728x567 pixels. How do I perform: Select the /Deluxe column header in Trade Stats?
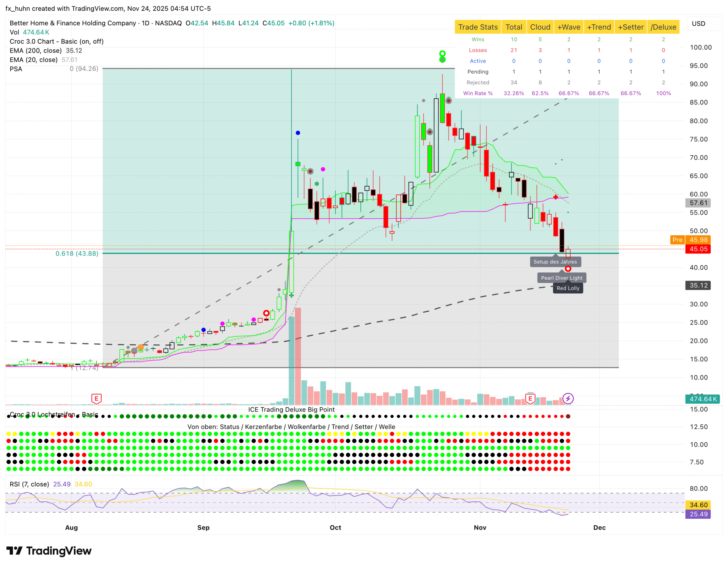[663, 27]
